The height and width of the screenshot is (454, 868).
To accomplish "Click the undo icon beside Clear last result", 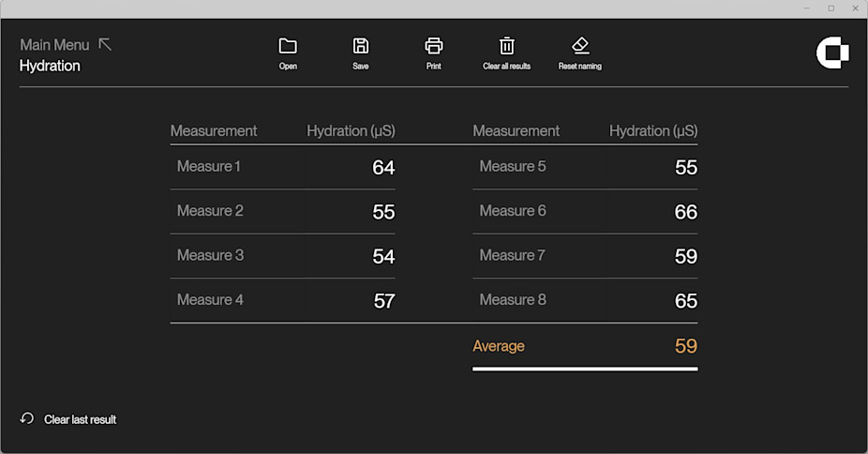I will [27, 418].
